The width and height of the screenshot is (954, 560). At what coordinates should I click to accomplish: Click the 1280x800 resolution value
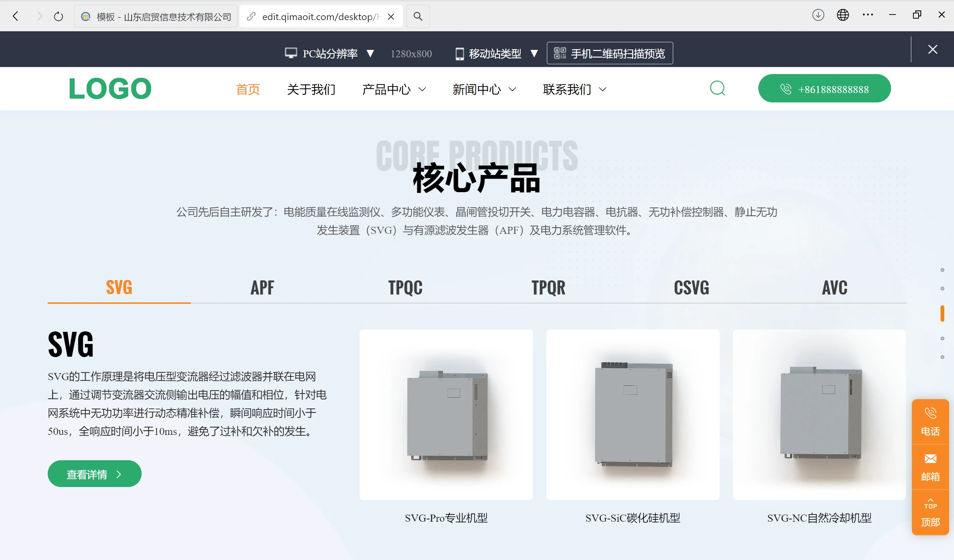(411, 54)
